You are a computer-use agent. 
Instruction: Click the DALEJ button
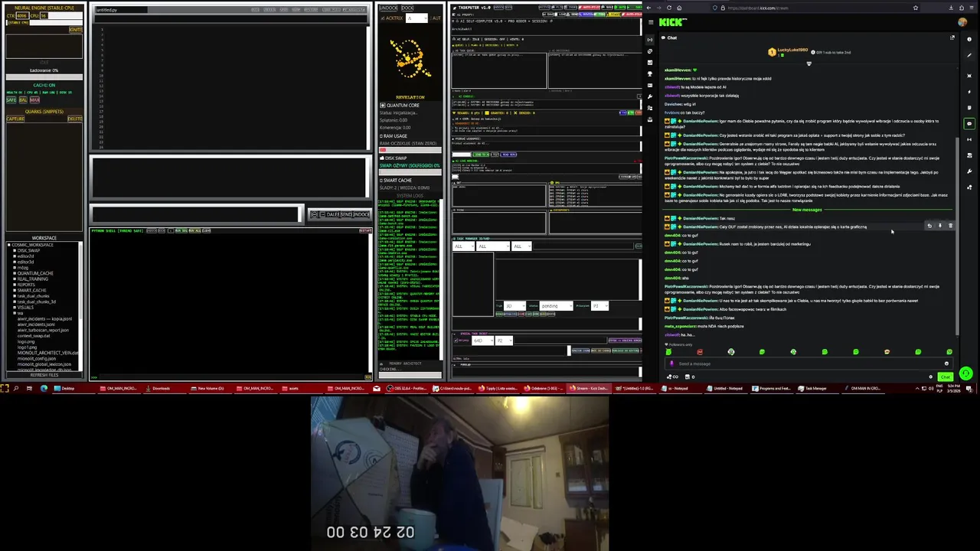[332, 214]
